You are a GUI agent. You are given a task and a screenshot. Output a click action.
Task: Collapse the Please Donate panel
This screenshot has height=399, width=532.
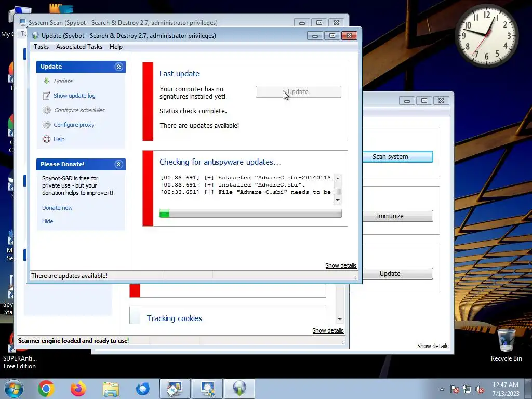[118, 164]
